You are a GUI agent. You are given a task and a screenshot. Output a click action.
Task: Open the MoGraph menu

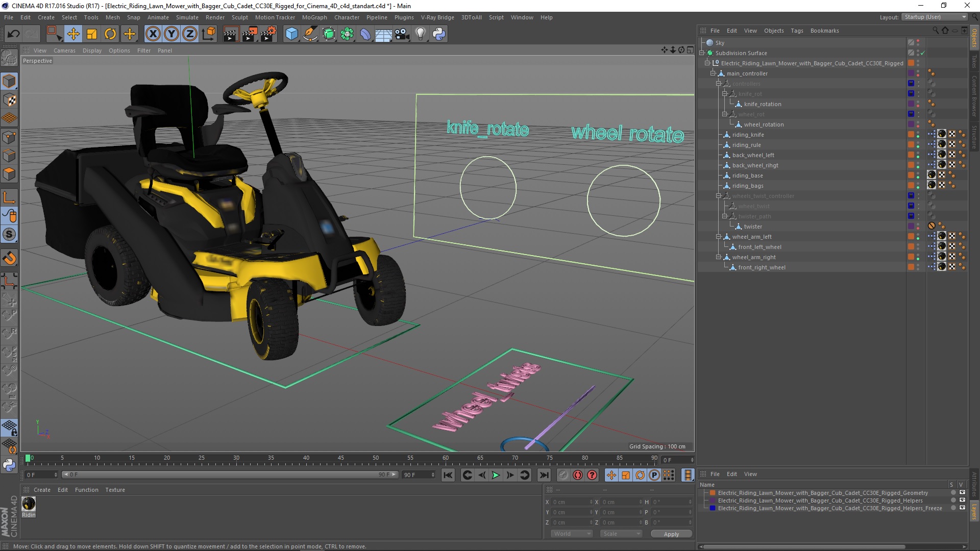[x=314, y=17]
